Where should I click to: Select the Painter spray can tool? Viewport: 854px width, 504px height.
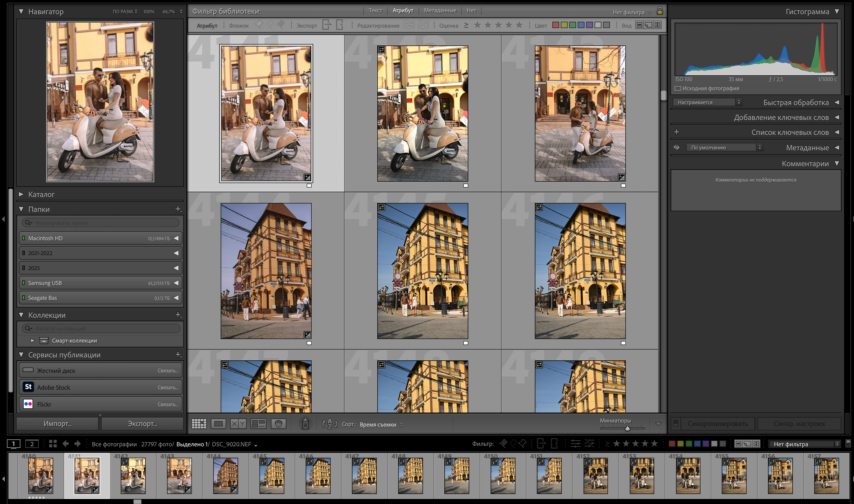pos(305,424)
